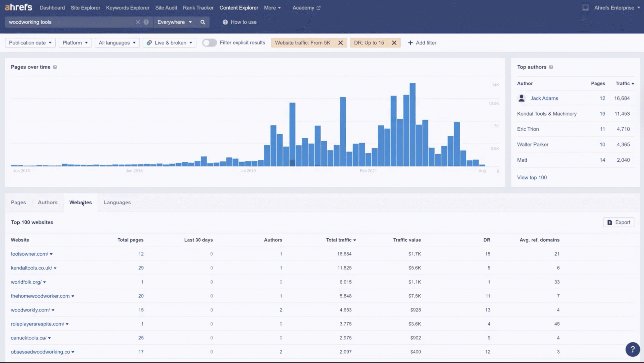Open Publication date dropdown
This screenshot has width=644, height=363.
(30, 43)
